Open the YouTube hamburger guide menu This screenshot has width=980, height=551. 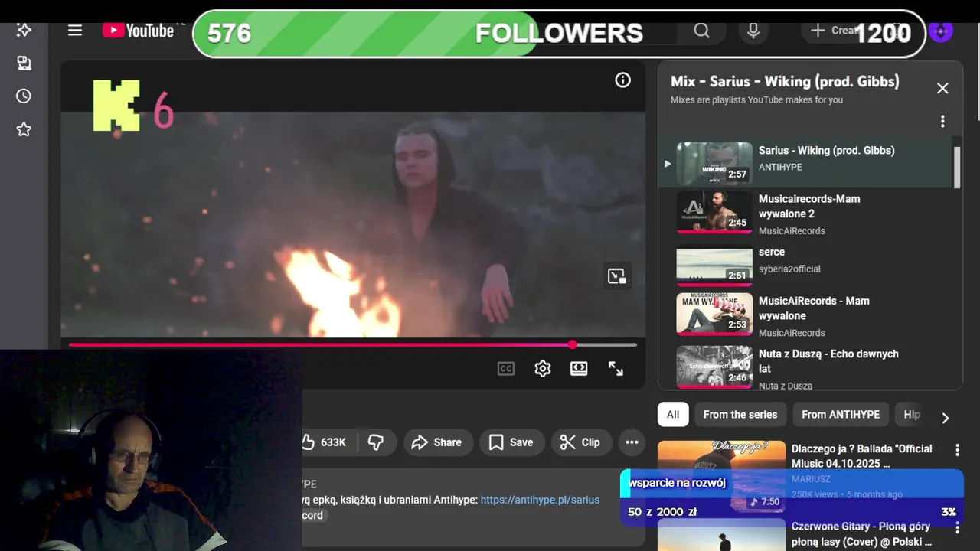(74, 31)
